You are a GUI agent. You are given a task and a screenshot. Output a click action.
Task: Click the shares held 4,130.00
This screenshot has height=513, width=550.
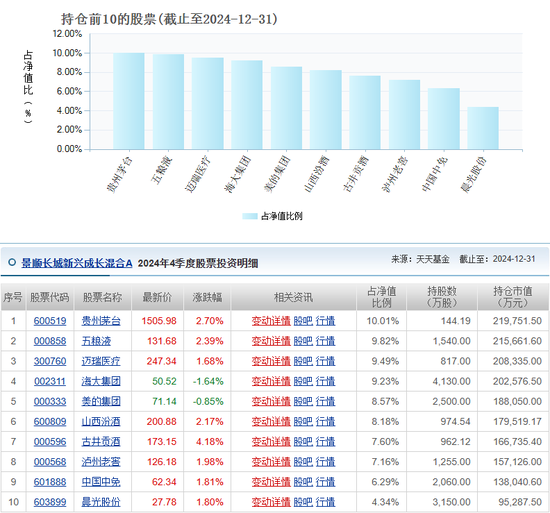click(451, 381)
